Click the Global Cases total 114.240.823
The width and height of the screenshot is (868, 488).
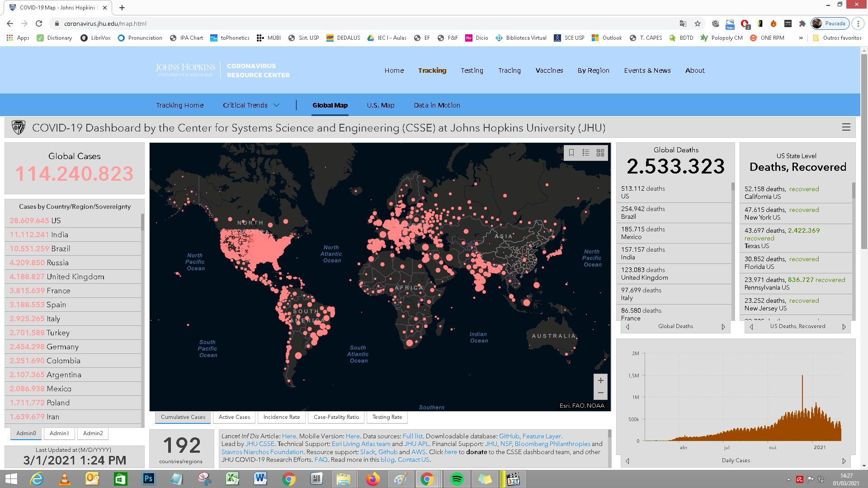(75, 174)
